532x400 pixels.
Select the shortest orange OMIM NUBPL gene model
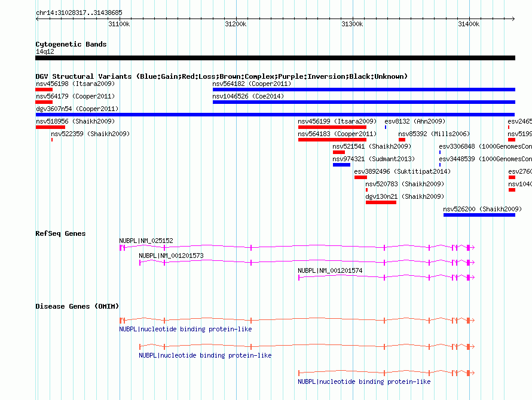pos(386,373)
